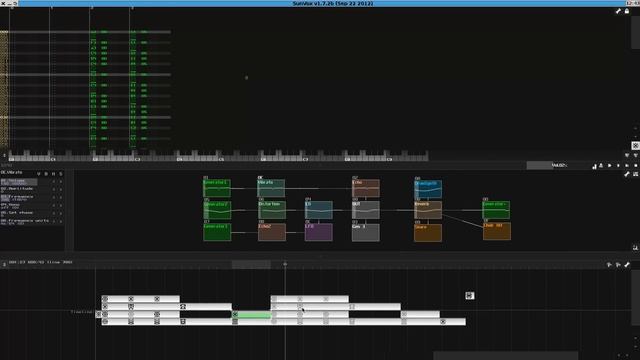The width and height of the screenshot is (640, 360).
Task: Select the green highlighted pattern in timeline
Action: (x=251, y=315)
